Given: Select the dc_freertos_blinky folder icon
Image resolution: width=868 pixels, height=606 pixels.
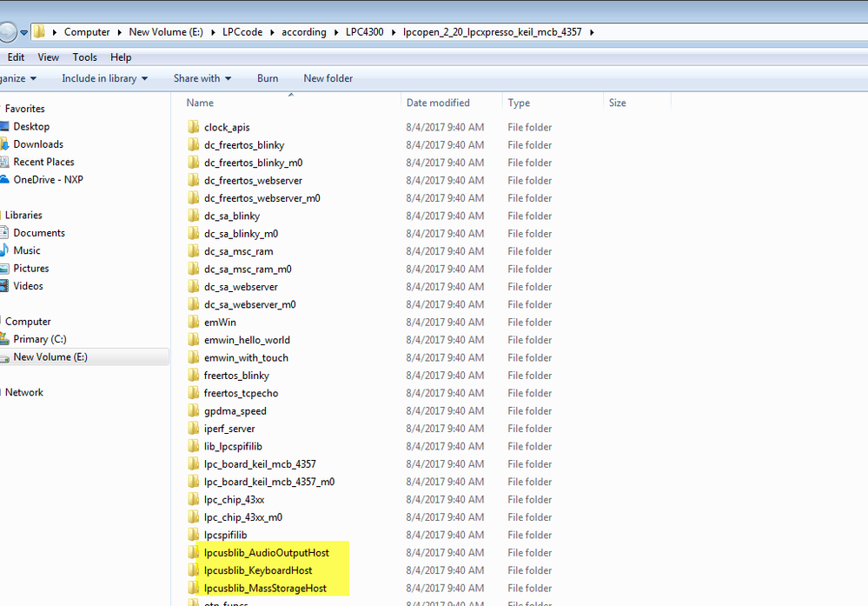Looking at the screenshot, I should point(193,144).
